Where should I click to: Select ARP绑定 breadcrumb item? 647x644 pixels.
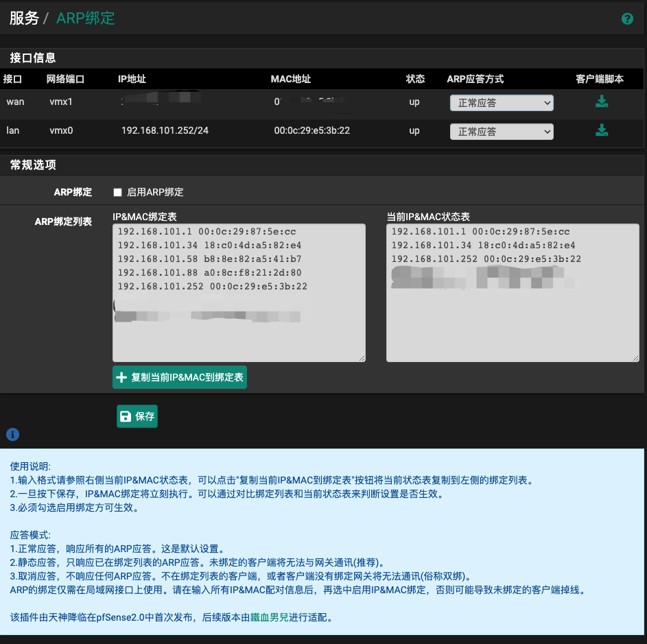tap(85, 19)
